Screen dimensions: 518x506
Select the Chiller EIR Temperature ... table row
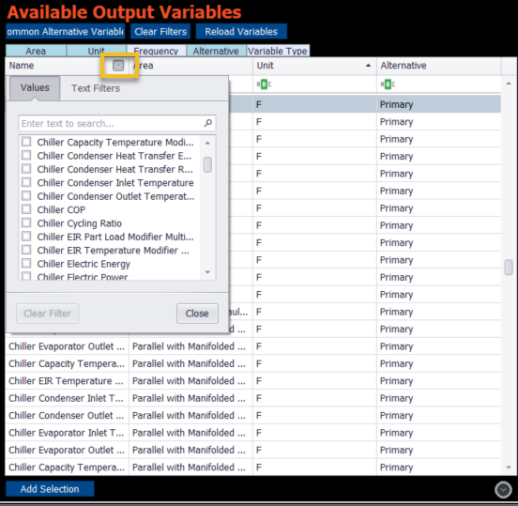[x=253, y=381]
